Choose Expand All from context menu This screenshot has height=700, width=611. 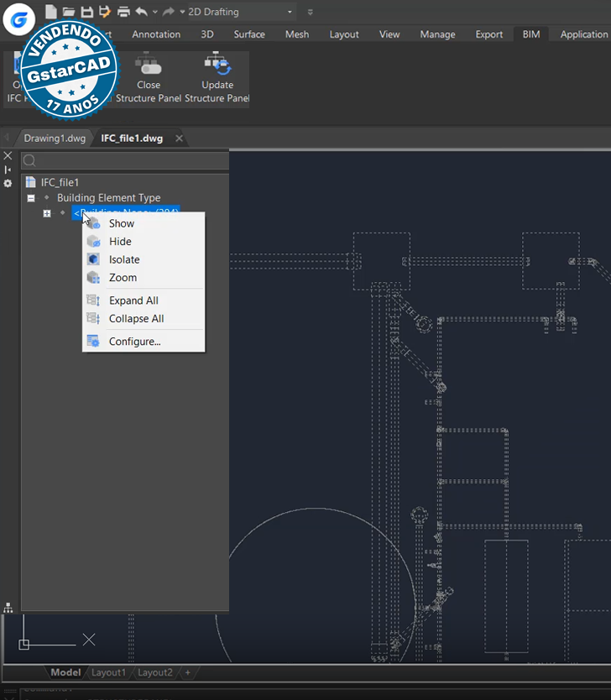[x=144, y=300]
